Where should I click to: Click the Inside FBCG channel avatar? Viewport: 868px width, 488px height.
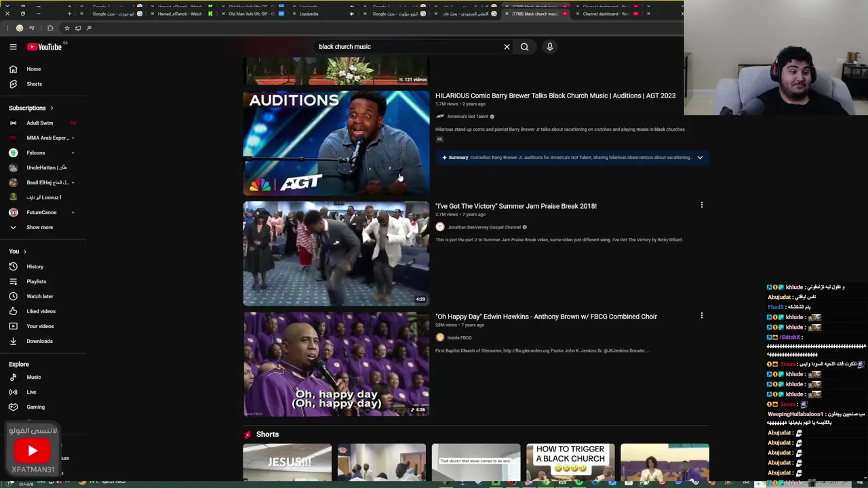point(440,338)
